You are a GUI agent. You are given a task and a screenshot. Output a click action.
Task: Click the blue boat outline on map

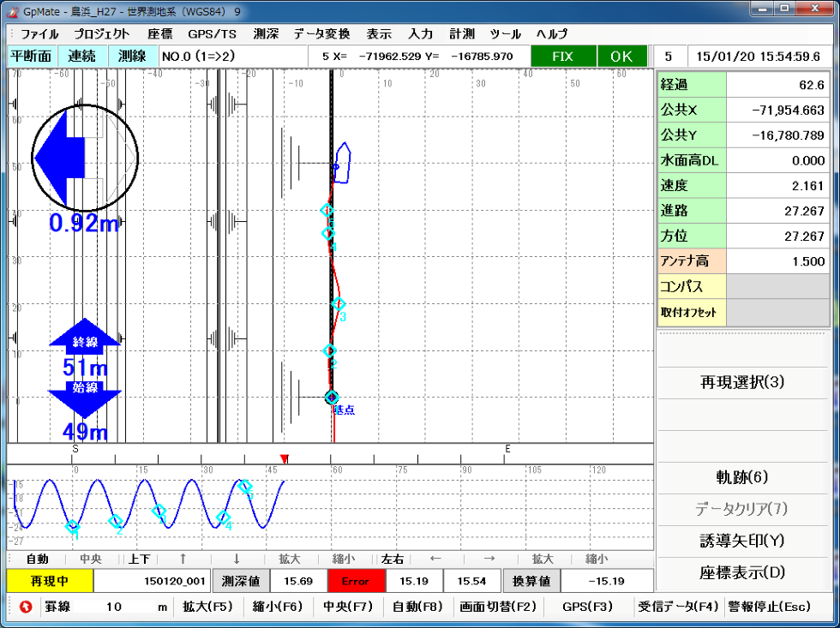[x=342, y=163]
